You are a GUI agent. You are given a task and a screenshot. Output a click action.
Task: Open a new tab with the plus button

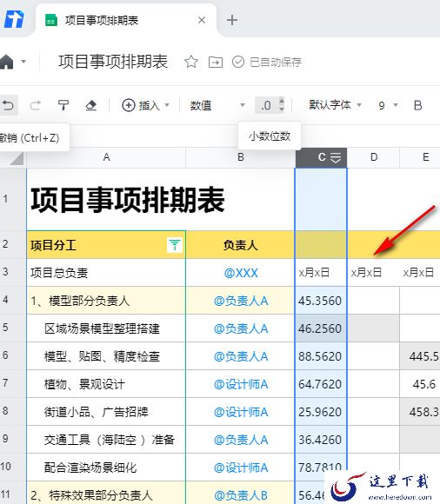click(x=232, y=20)
